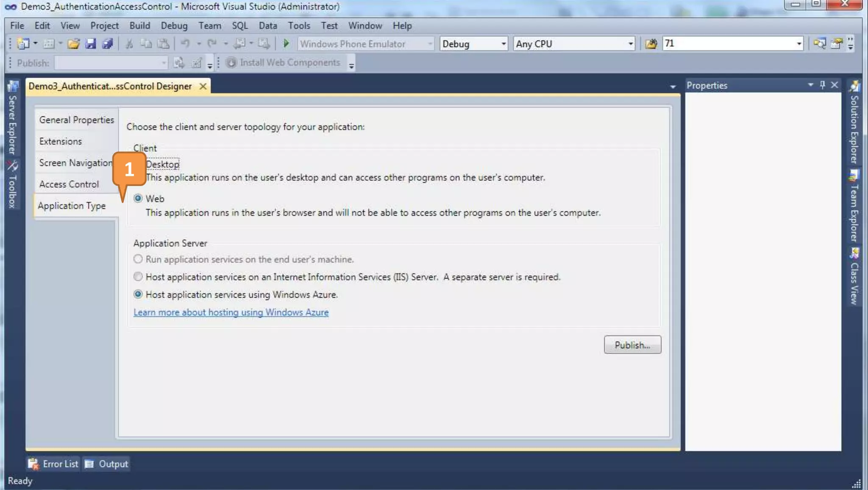Select Web client radio button
868x490 pixels.
(x=138, y=199)
